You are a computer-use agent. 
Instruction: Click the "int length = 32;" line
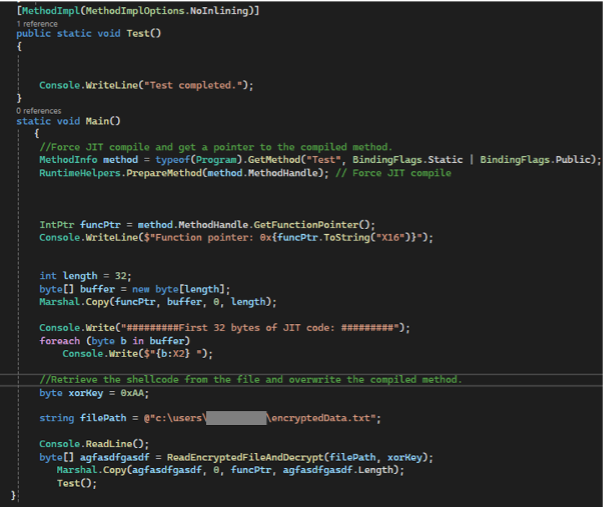86,276
